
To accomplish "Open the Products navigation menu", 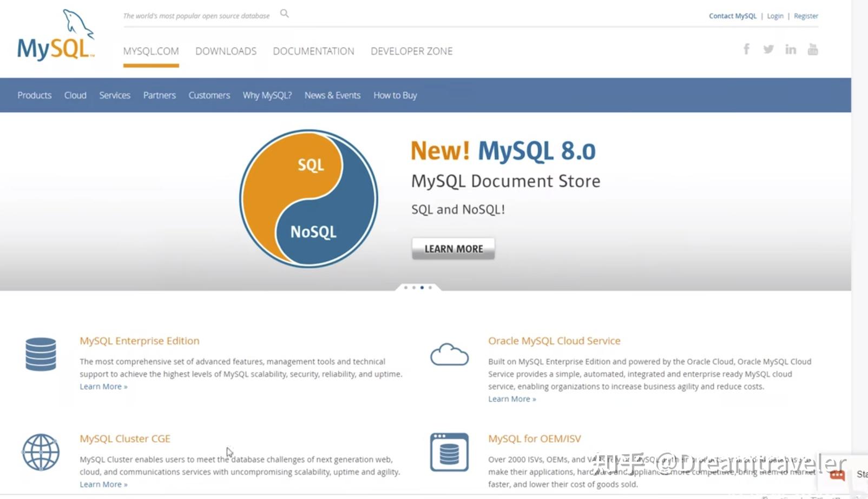I will click(x=34, y=95).
